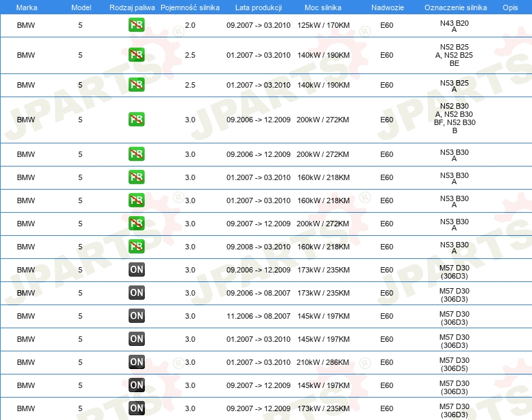Click 01.2007 -> 03.2010 in the N52 B25 row
This screenshot has height=420, width=532.
coord(259,55)
